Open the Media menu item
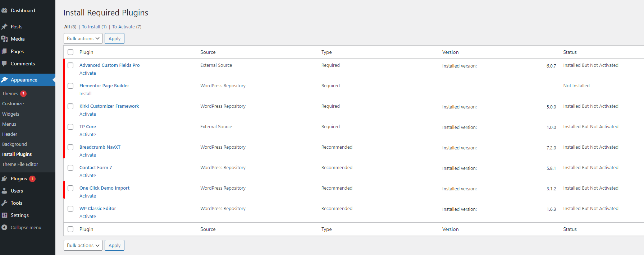644x255 pixels. (x=28, y=39)
